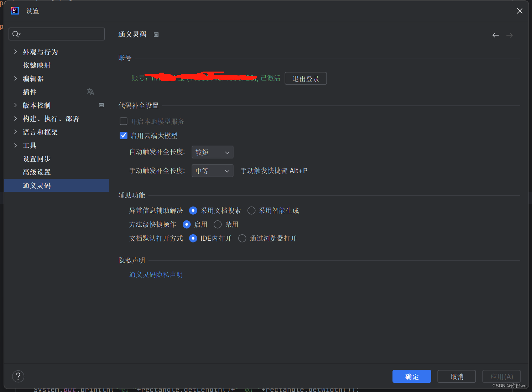Open help with the question mark icon
532x392 pixels.
(x=18, y=376)
